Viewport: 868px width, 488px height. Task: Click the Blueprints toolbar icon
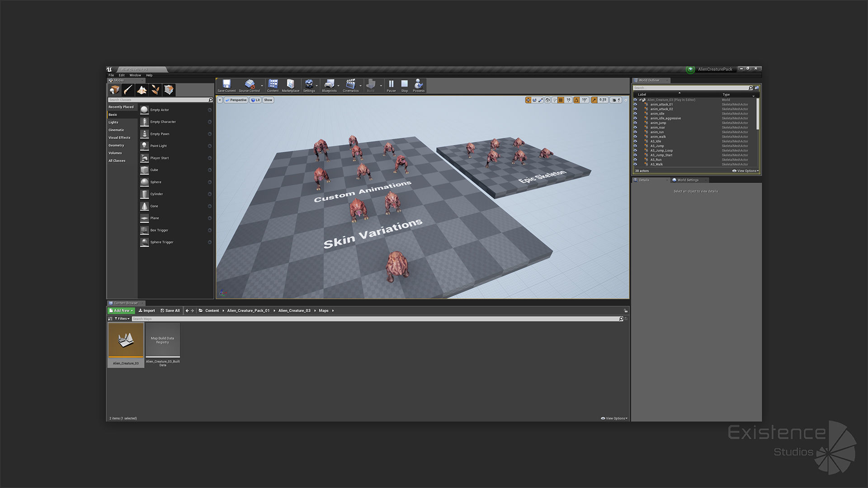click(329, 85)
